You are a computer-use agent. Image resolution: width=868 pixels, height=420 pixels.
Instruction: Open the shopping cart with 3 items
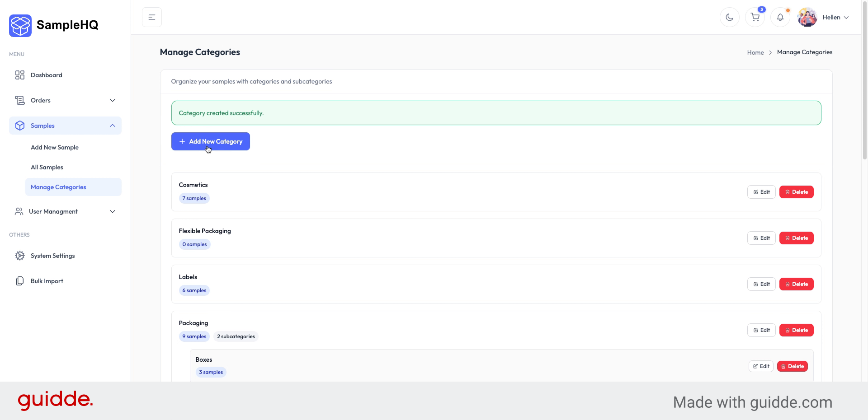(755, 17)
